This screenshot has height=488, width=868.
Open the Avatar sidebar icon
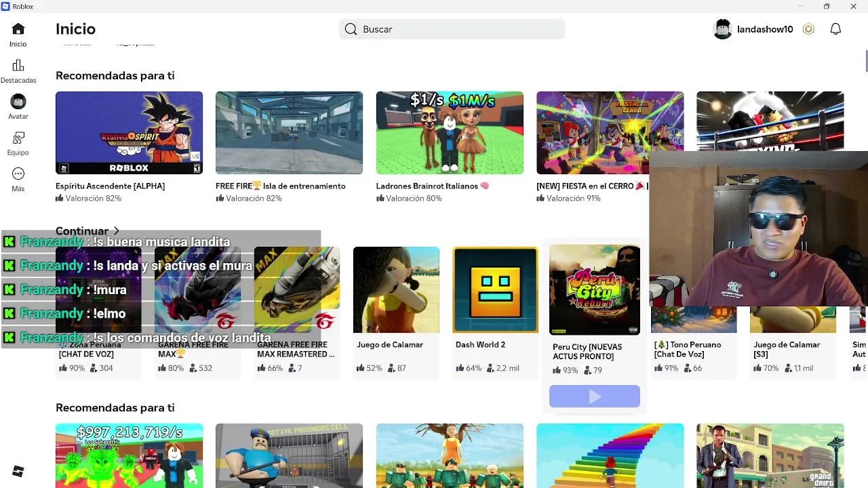(18, 102)
